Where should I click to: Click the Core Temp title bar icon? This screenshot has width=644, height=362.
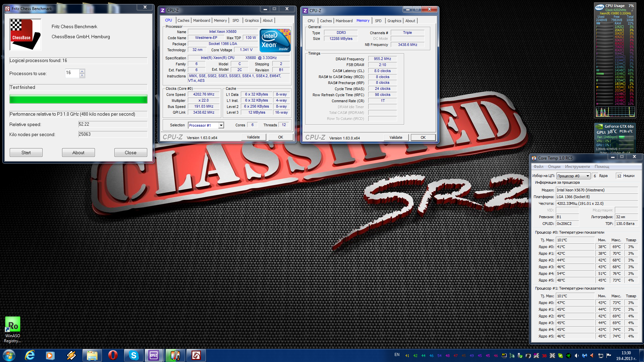click(534, 158)
